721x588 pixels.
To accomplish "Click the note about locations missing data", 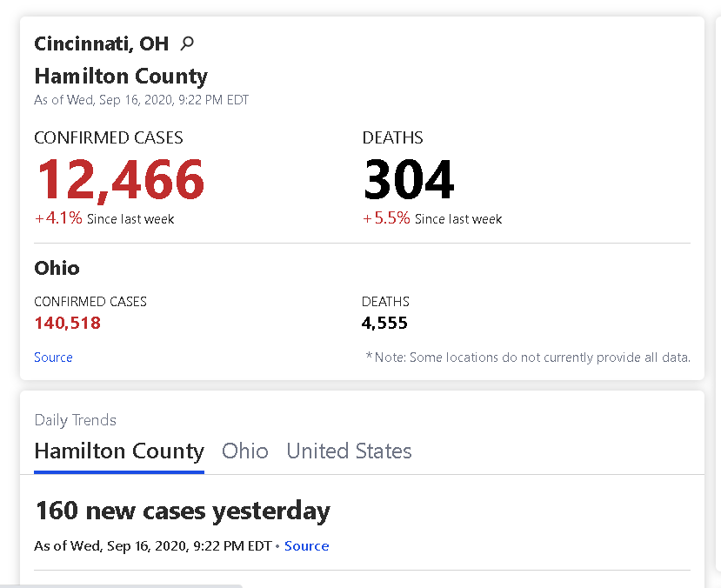I will (x=528, y=357).
